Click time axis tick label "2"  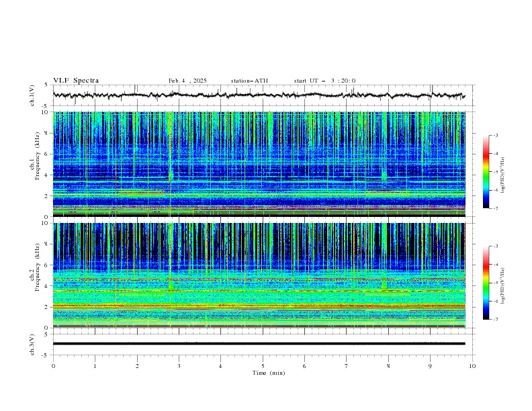point(137,366)
